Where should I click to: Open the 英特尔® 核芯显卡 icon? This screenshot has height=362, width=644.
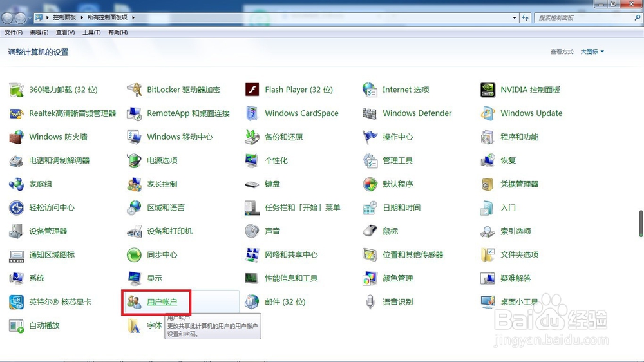[17, 301]
